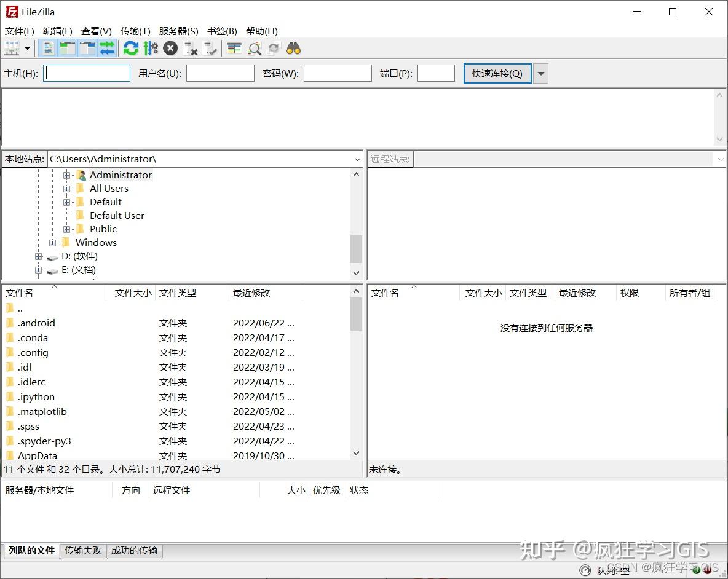Click the 主机(H) input field
728x579 pixels.
(x=86, y=73)
